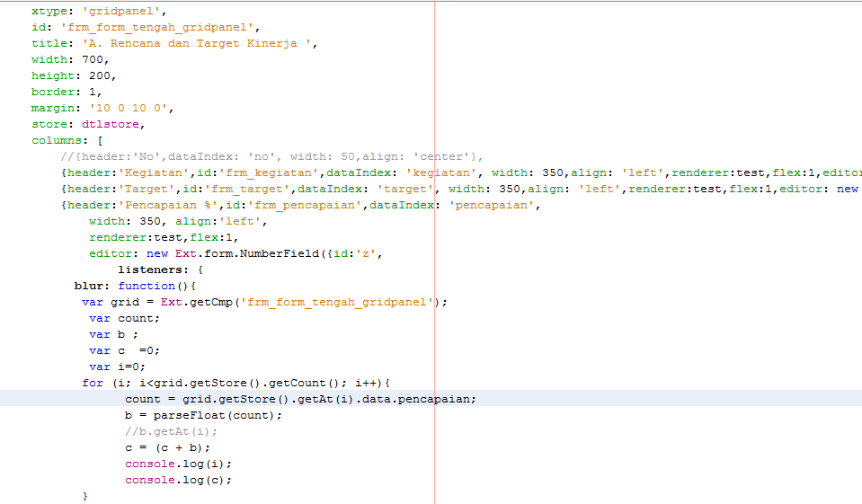Click the 'console.log(c);' line

(178, 481)
